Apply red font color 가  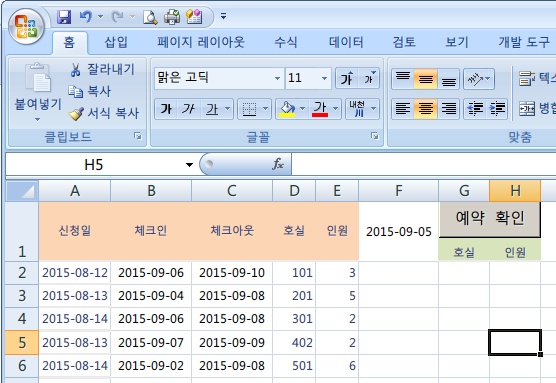pos(320,109)
